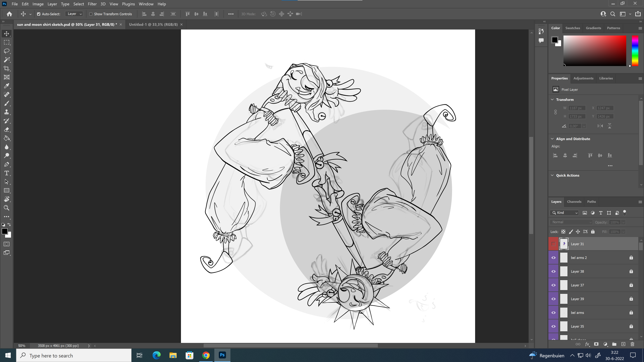
Task: Select the Eyedropper tool
Action: tap(7, 86)
